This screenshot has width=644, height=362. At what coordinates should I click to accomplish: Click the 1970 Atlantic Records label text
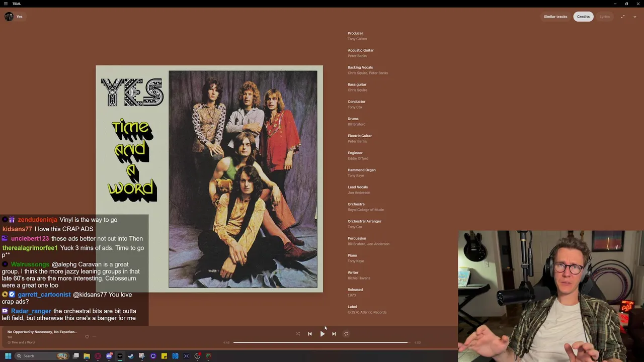367,312
